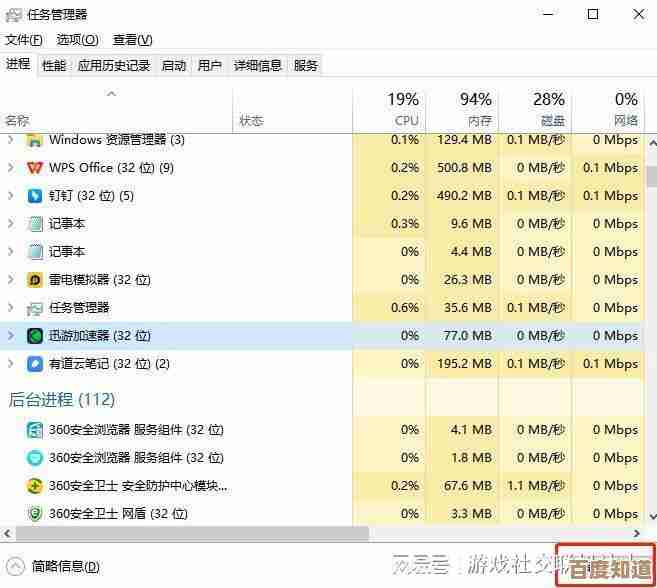Sort by the 名称 column header
657x588 pixels.
(x=116, y=110)
